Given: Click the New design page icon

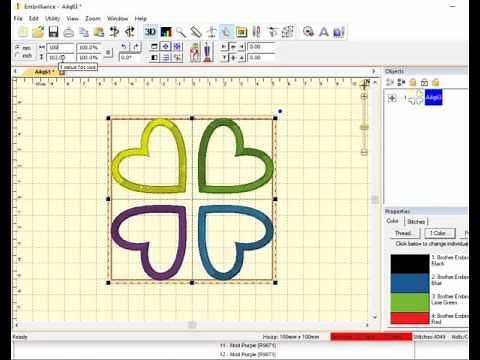Looking at the screenshot, I should pyautogui.click(x=23, y=32).
